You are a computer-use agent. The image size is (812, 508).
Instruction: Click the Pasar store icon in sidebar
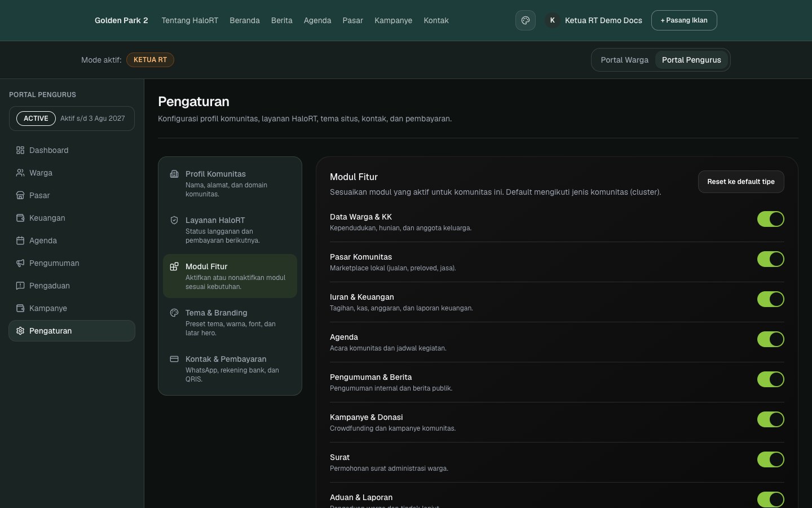pos(20,195)
